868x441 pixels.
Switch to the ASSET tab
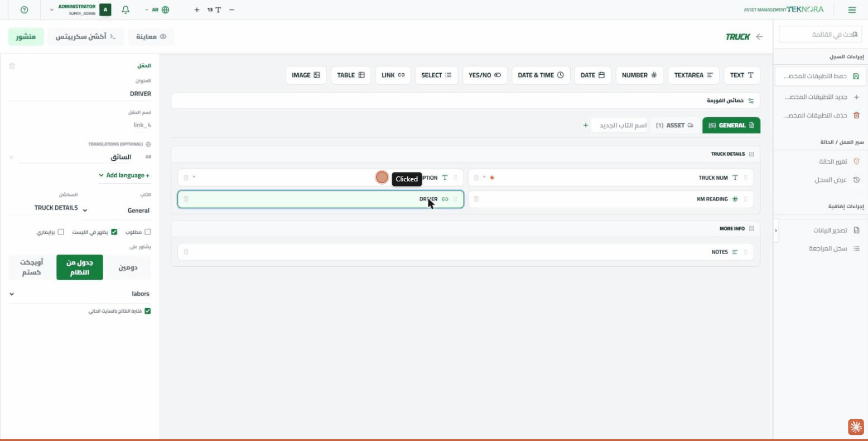(675, 125)
